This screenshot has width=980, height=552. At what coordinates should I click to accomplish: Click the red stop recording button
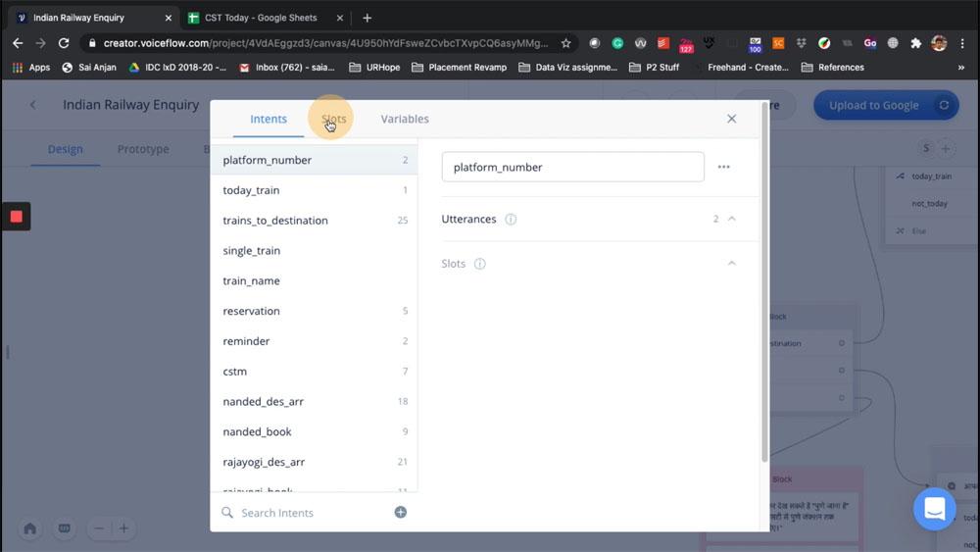tap(17, 216)
